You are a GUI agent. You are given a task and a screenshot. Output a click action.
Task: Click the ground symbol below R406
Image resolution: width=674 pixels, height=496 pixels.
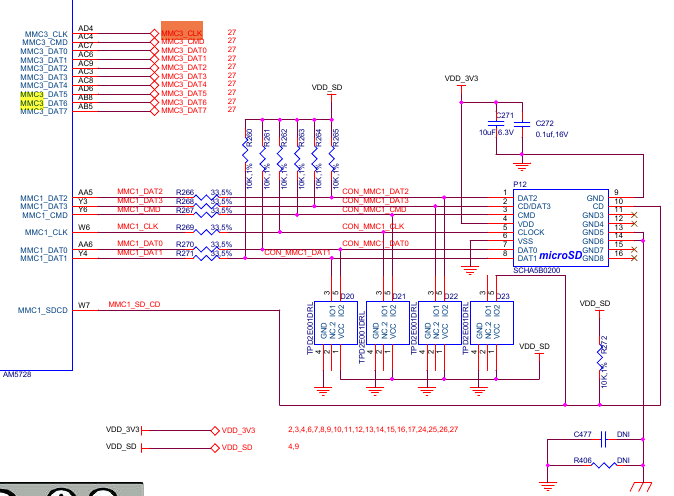pyautogui.click(x=548, y=487)
